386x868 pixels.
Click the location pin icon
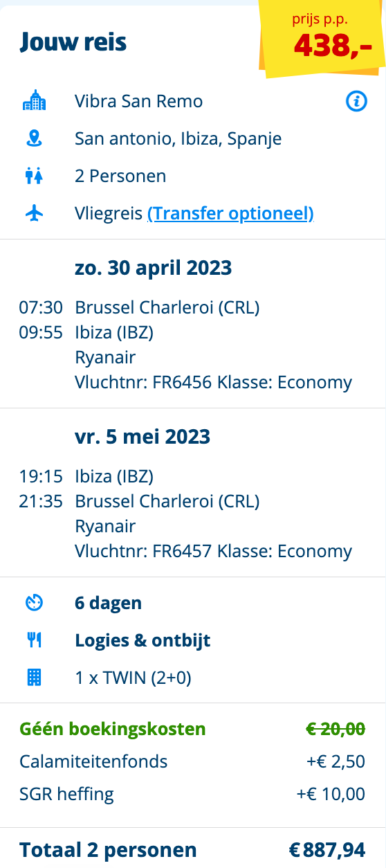pos(34,138)
